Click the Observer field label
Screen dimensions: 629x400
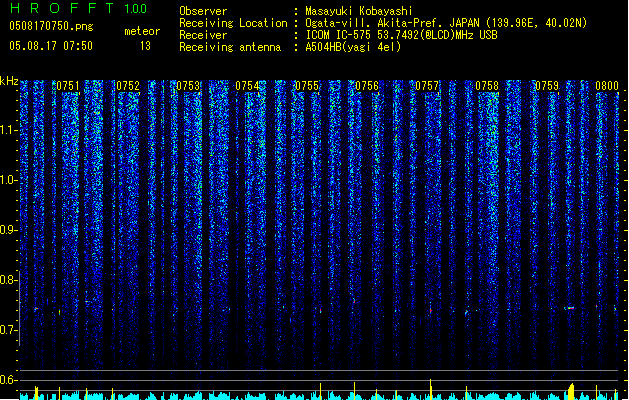203,11
